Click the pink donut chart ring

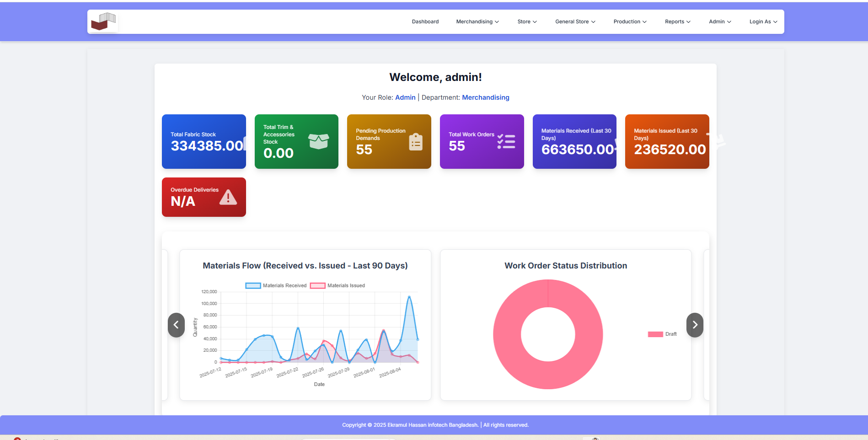tap(508, 334)
